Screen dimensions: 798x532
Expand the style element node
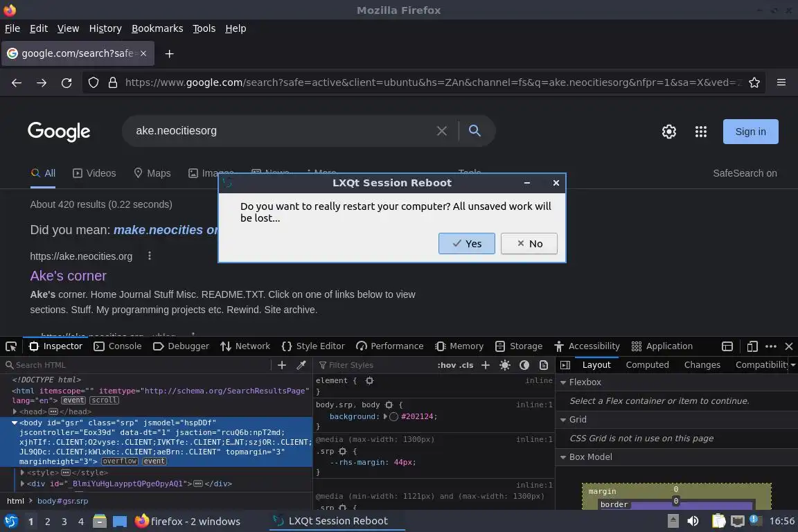click(x=22, y=472)
